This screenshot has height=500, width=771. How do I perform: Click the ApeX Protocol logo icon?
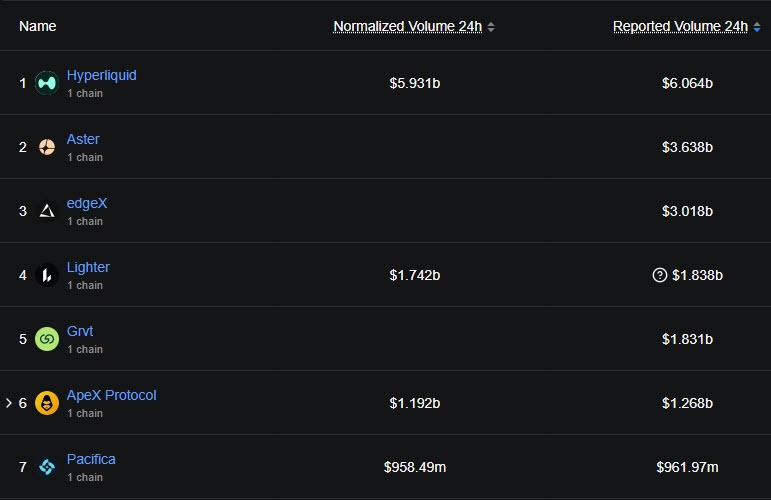tap(47, 403)
